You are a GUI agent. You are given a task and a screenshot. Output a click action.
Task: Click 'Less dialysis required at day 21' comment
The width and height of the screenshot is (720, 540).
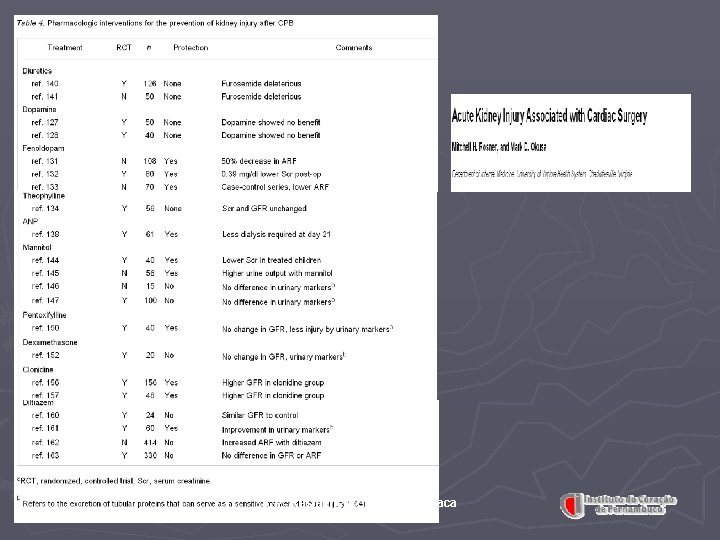(x=276, y=234)
